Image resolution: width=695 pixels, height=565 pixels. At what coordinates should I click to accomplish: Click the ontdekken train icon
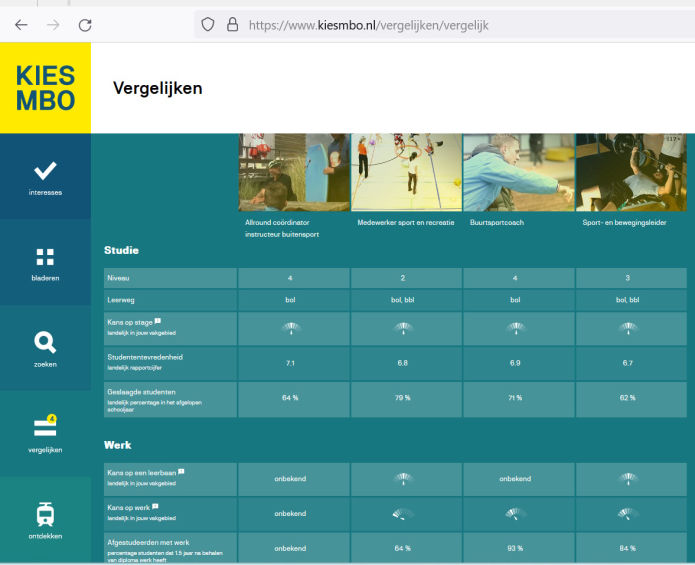tap(45, 514)
